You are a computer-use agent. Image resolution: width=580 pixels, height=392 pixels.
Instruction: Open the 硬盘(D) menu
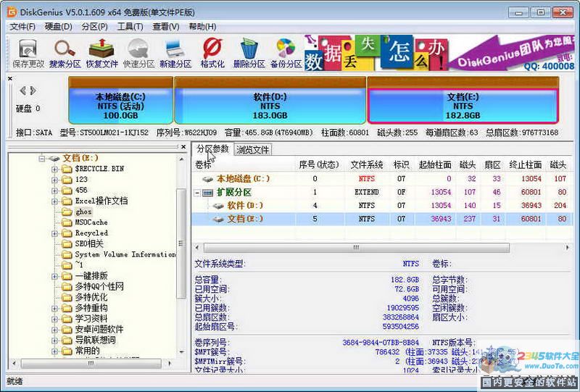[59, 27]
